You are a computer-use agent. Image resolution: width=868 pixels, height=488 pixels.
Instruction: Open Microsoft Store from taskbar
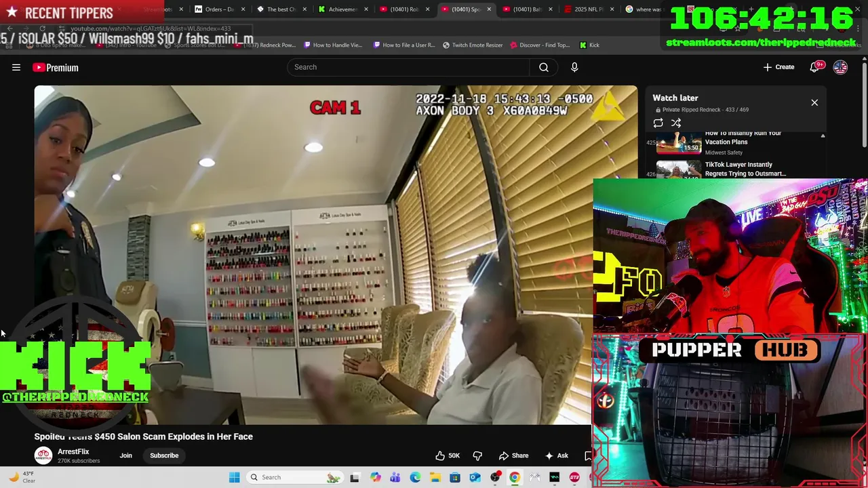[x=455, y=477]
